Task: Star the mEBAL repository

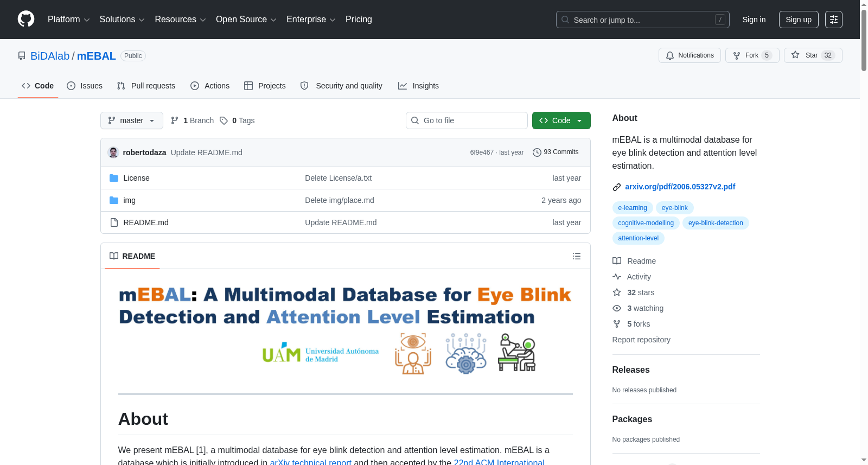Action: click(813, 55)
